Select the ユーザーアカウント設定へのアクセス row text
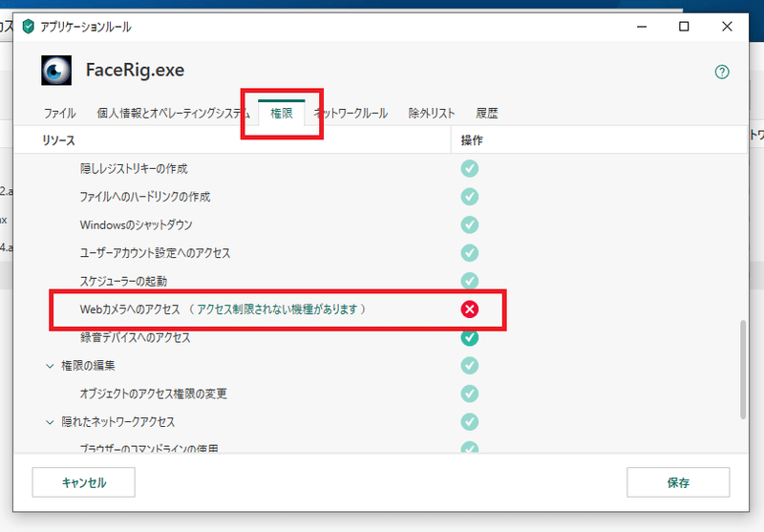 pyautogui.click(x=155, y=253)
